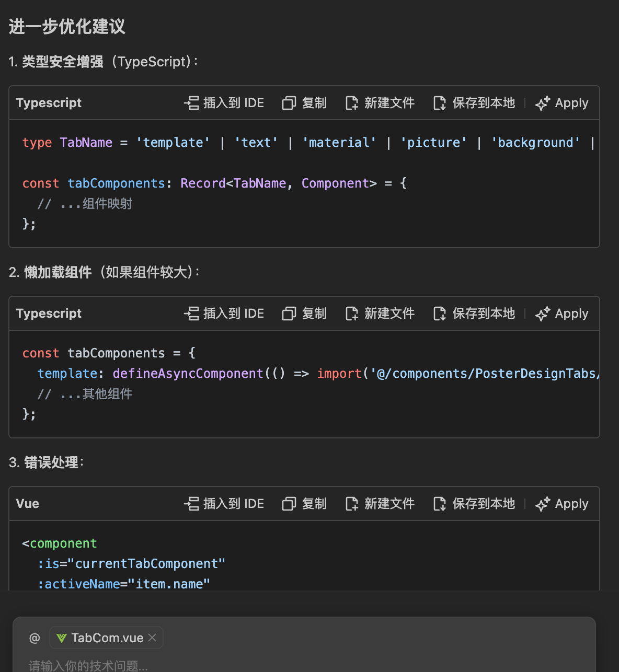Click the insert-to-IDE icon in the Vue block
This screenshot has height=672, width=619.
[x=191, y=504]
